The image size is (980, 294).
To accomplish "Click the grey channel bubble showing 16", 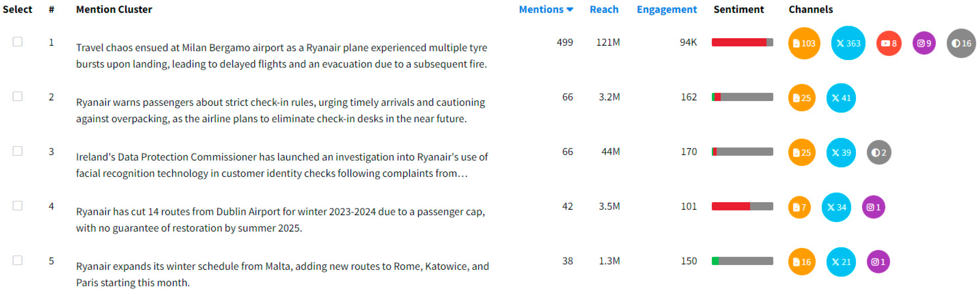I will [x=961, y=43].
